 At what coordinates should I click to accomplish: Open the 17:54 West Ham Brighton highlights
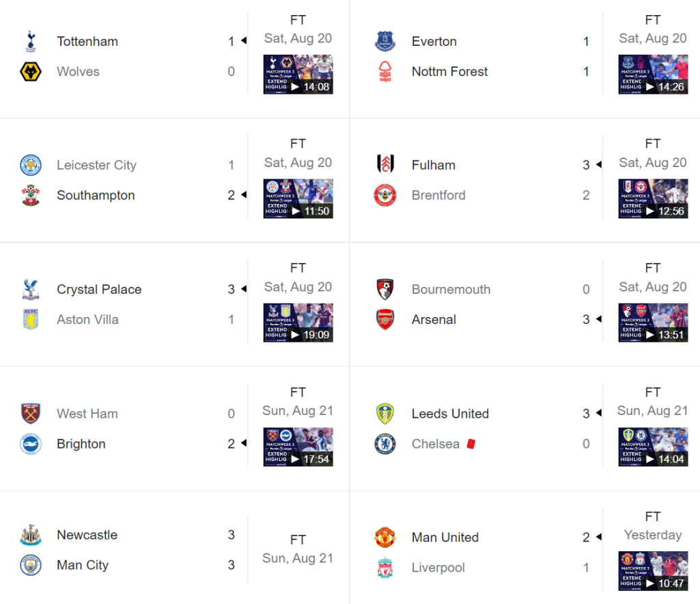tap(298, 446)
